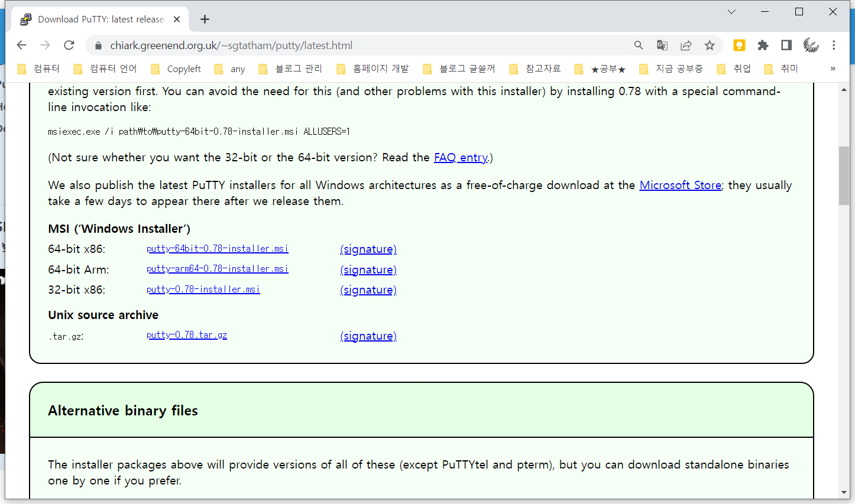Viewport: 855px width, 504px height.
Task: Open the FAQ entry link
Action: (461, 158)
